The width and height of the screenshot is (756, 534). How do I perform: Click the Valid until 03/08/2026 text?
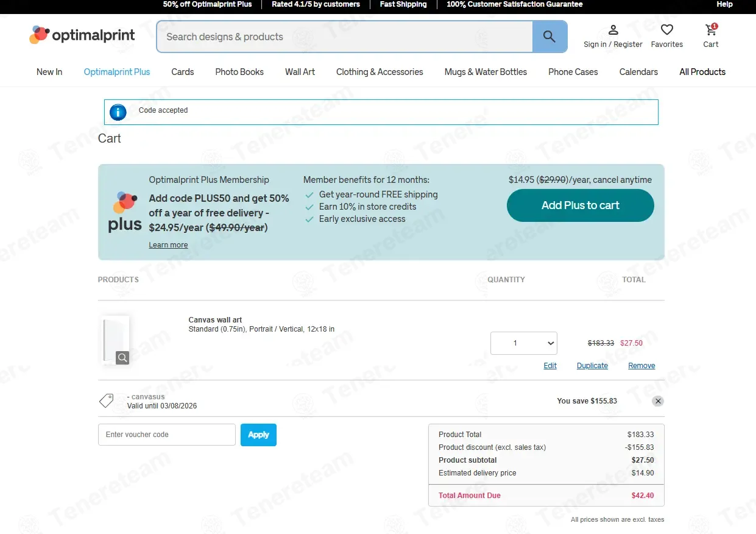pyautogui.click(x=162, y=406)
